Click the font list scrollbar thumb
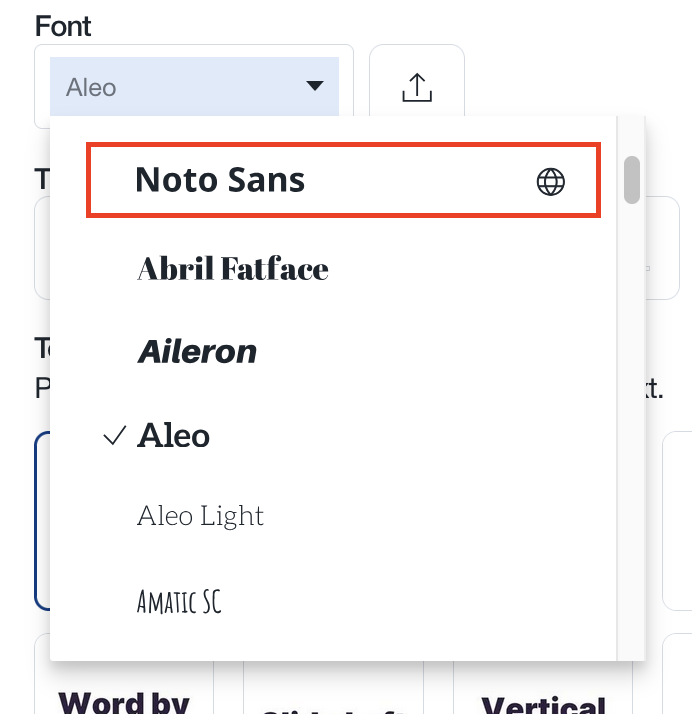Image resolution: width=692 pixels, height=714 pixels. tap(632, 180)
